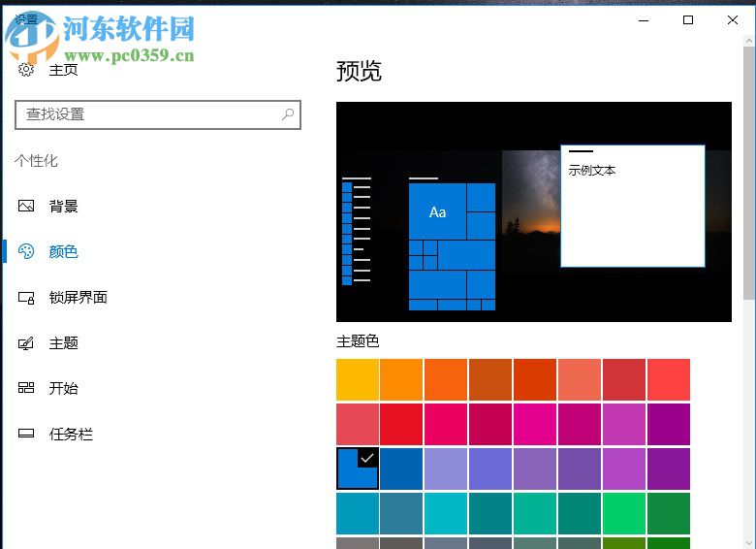Click the Colors palette icon
Screen dimensions: 756x549
[x=26, y=251]
